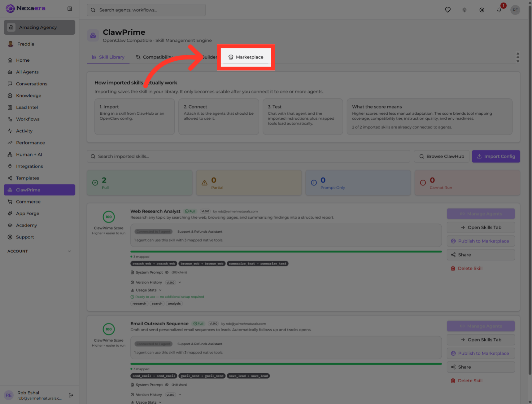Open Conversations in the sidebar
This screenshot has height=404, width=532.
coord(39,84)
